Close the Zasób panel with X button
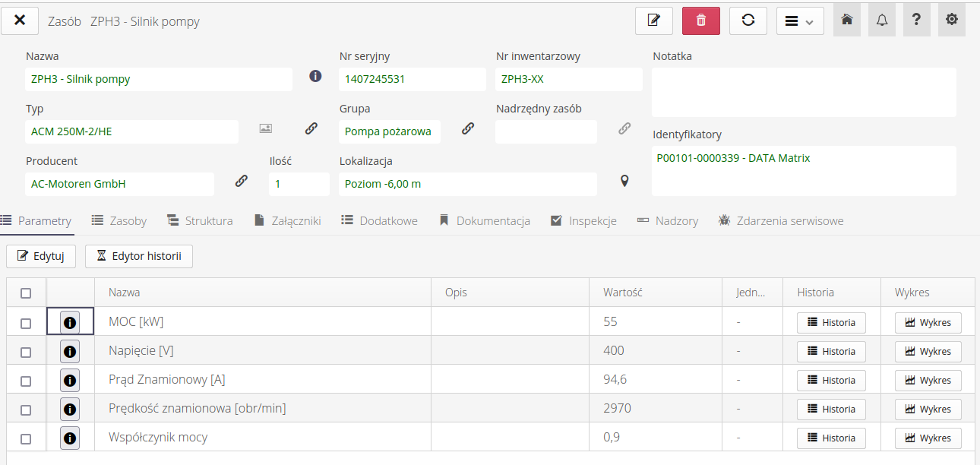Image resolution: width=980 pixels, height=465 pixels. coord(20,21)
